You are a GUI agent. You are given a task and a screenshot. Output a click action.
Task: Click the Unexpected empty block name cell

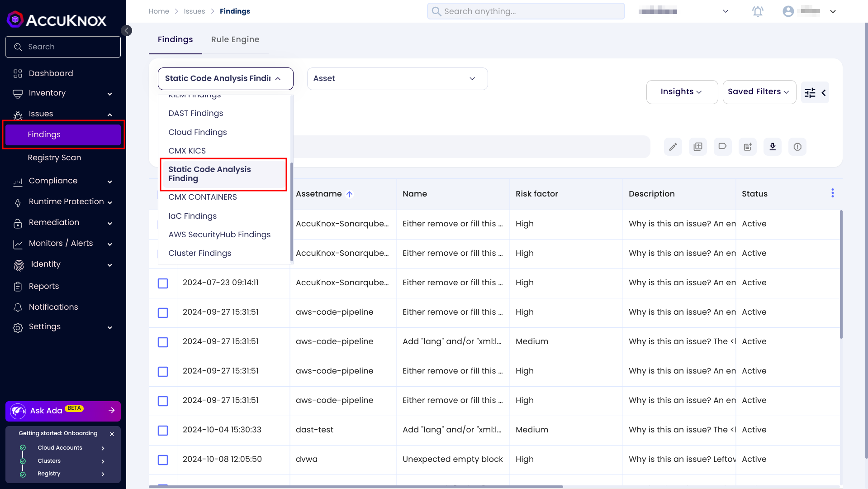[x=453, y=459]
